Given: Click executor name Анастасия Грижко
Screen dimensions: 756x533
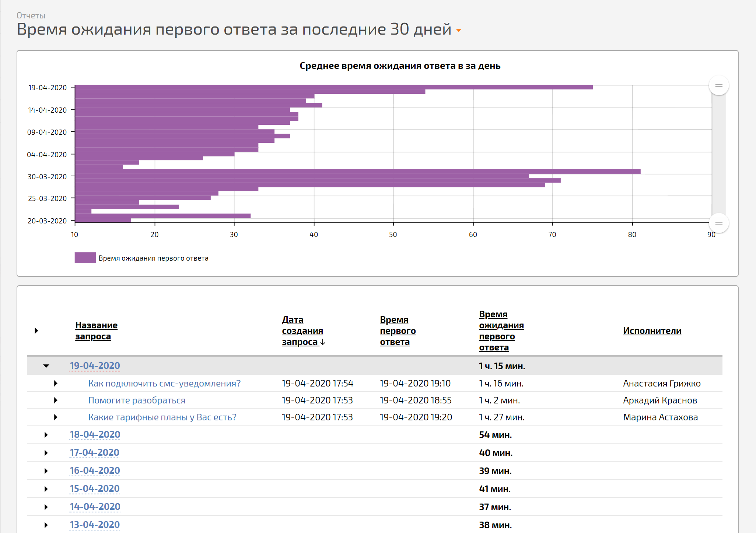Looking at the screenshot, I should pyautogui.click(x=662, y=383).
